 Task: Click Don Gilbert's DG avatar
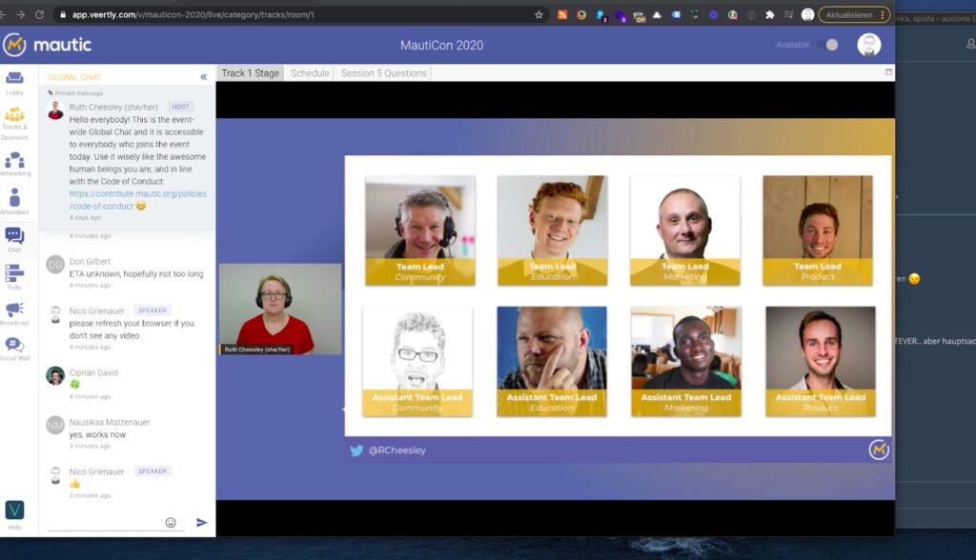point(55,265)
